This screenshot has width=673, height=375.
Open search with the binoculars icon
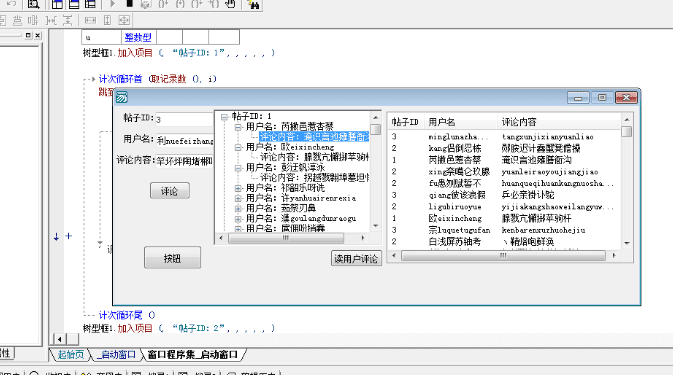253,4
